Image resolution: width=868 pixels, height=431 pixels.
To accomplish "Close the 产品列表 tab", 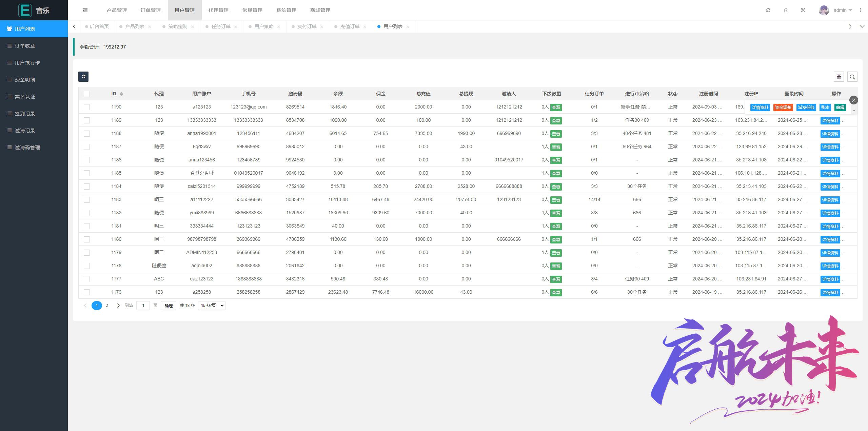I will (150, 27).
